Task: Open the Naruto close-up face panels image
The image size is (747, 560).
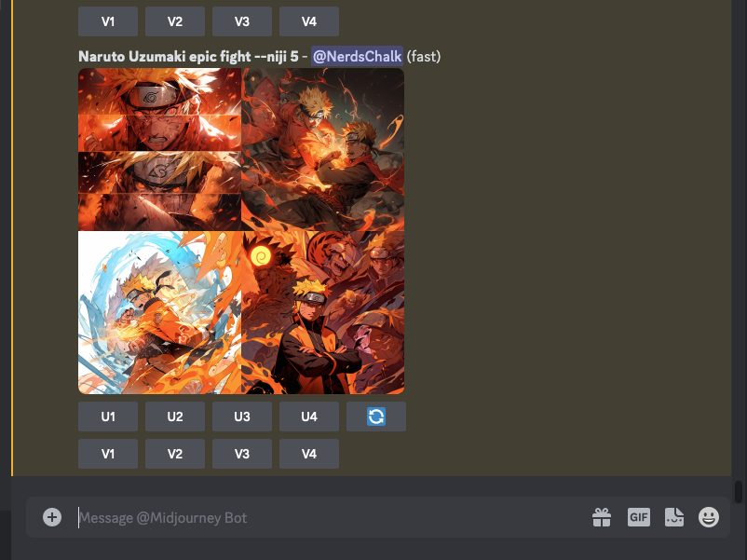Action: click(159, 149)
